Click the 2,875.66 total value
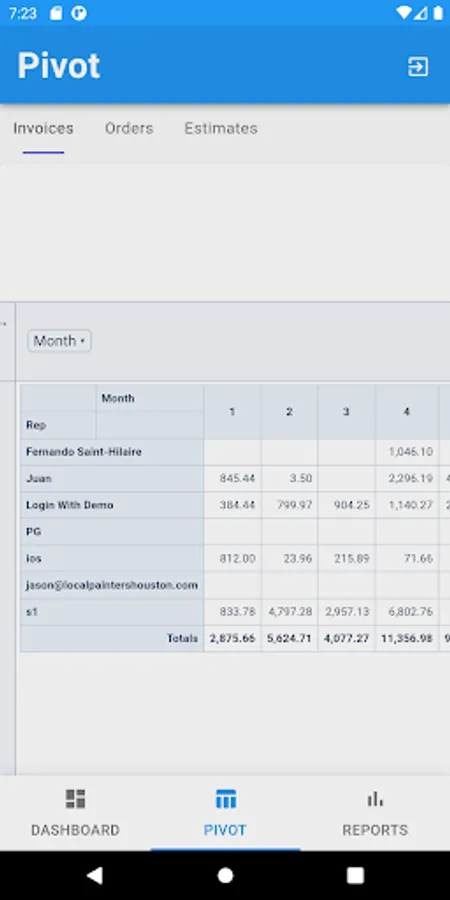The height and width of the screenshot is (900, 450). (232, 638)
